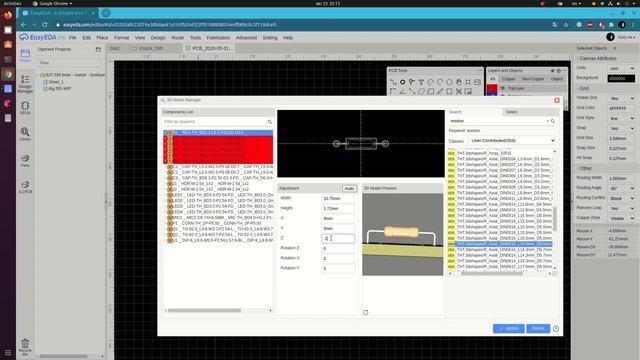Select the P1 CONN-TH_2P component row
The image size is (640, 360).
click(218, 224)
